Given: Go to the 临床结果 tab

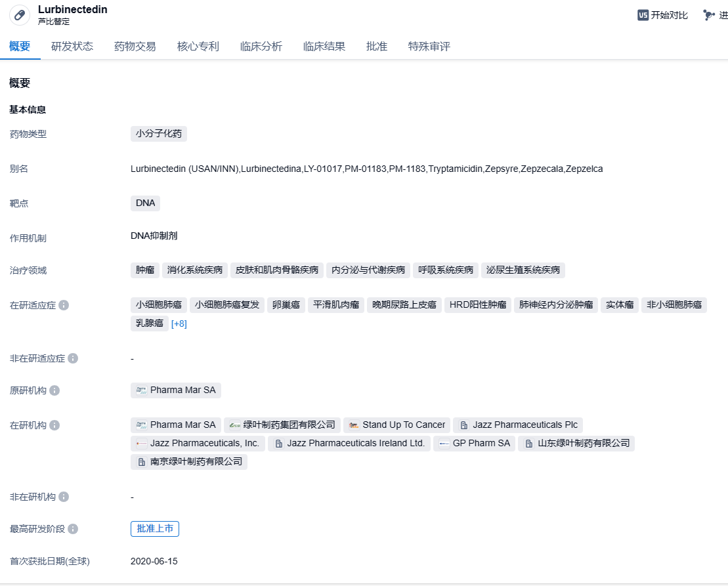Looking at the screenshot, I should tap(324, 47).
